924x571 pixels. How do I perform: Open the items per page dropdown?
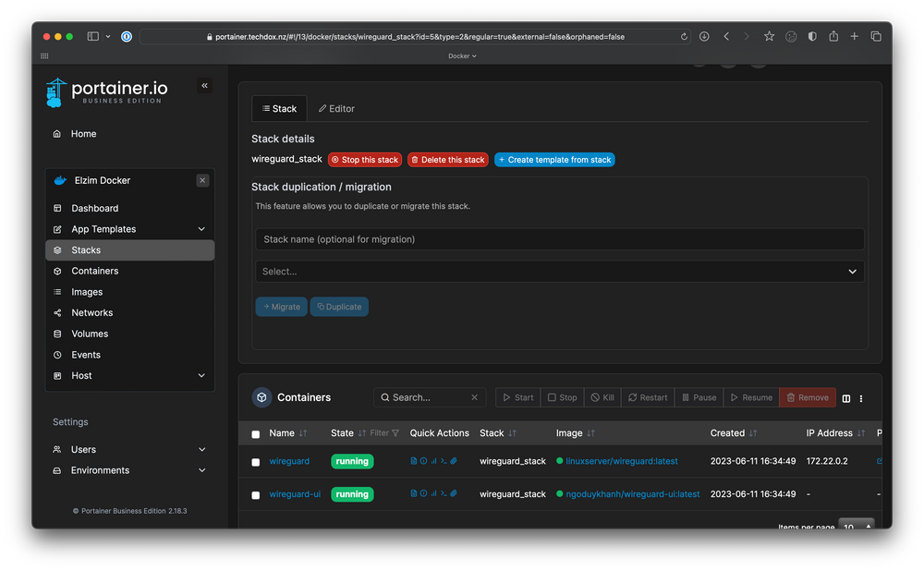pos(856,527)
